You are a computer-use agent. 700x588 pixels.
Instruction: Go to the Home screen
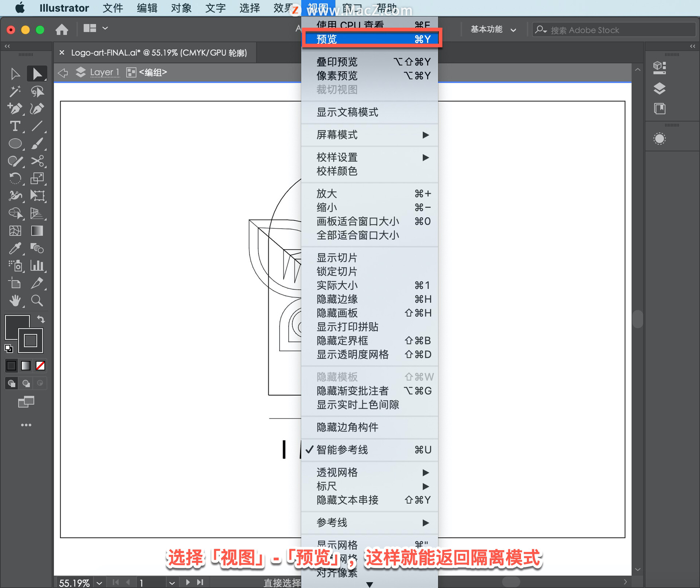[x=62, y=29]
